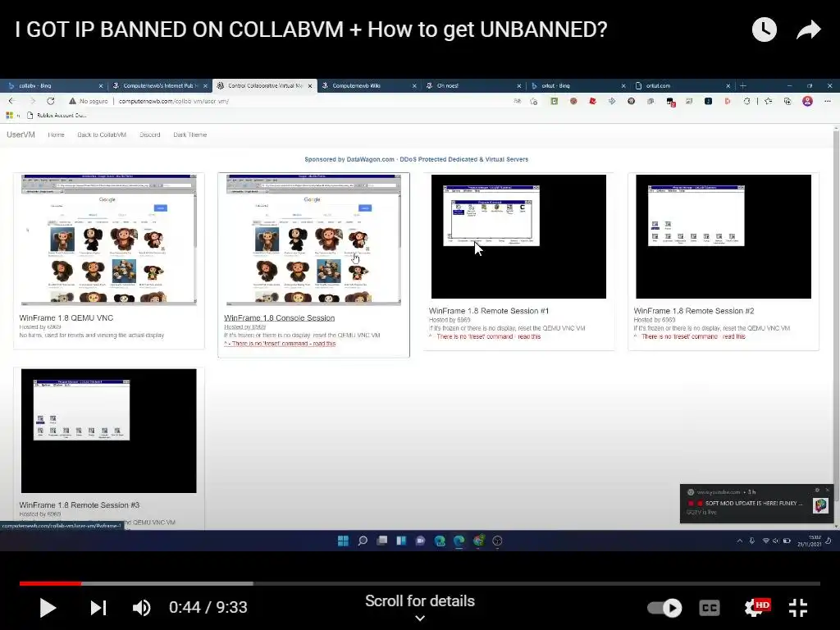Open video quality settings gear
The image size is (840, 630).
(756, 608)
